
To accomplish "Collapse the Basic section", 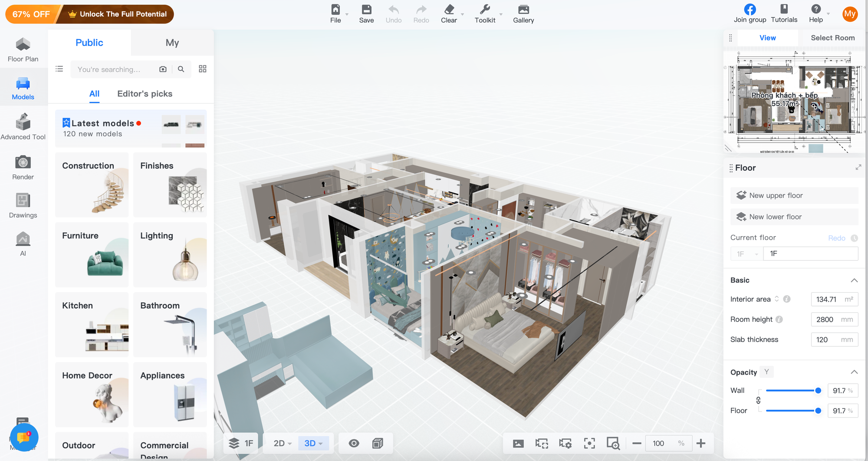I will [854, 280].
